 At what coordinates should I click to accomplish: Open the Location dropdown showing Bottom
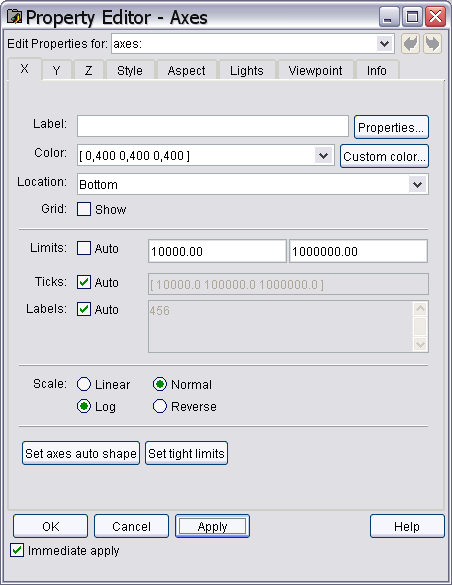(418, 184)
